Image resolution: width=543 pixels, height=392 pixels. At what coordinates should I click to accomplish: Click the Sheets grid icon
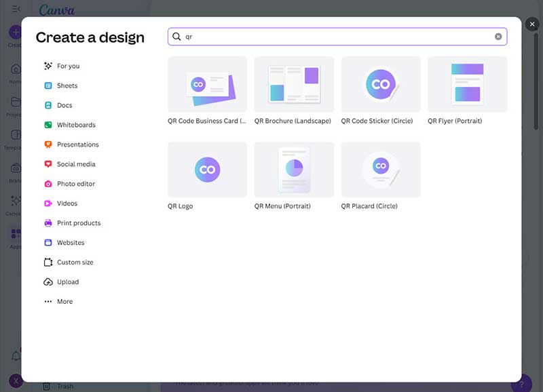tap(48, 85)
